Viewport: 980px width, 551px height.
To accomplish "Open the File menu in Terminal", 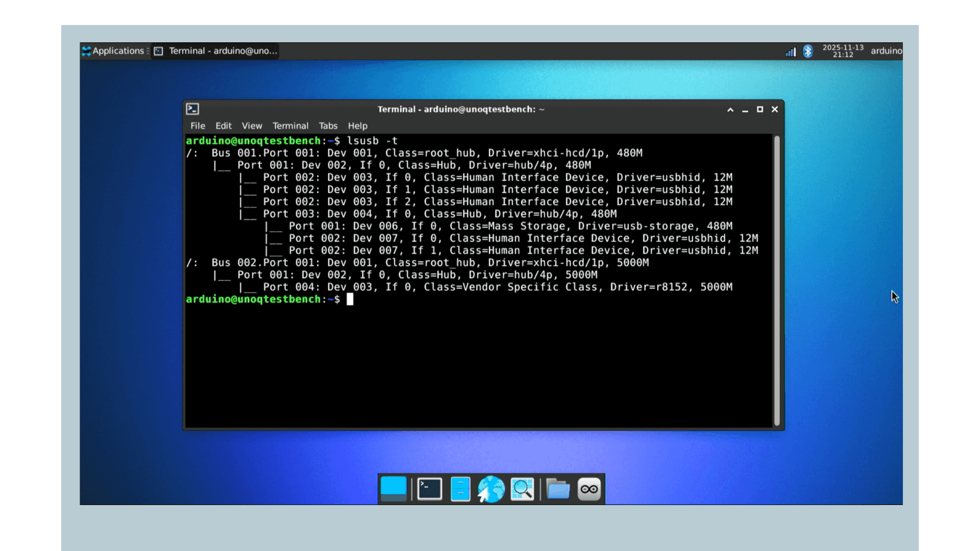I will tap(197, 126).
